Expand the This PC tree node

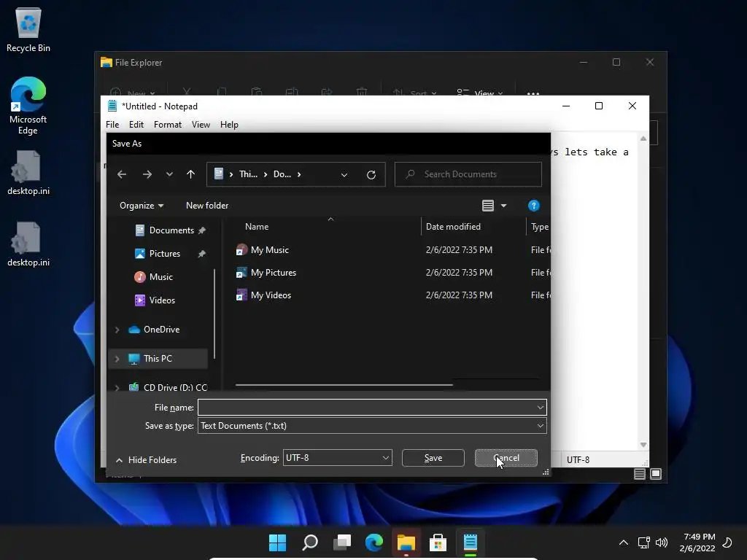[117, 359]
